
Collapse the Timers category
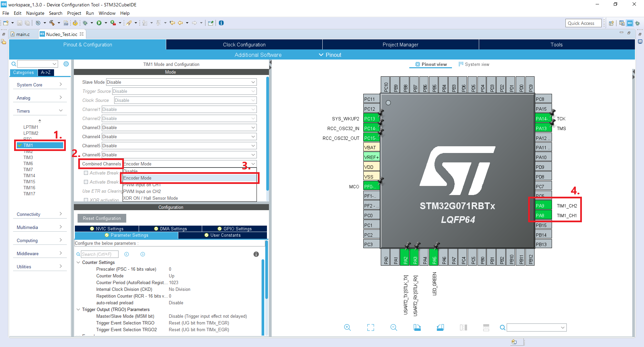(x=39, y=111)
